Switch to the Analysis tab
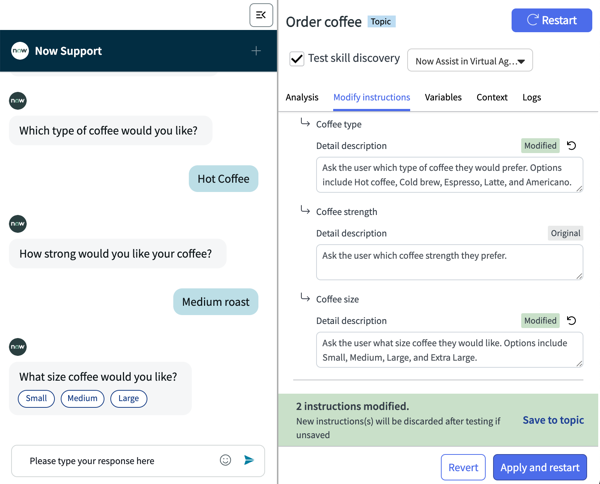This screenshot has width=600, height=484. point(302,98)
